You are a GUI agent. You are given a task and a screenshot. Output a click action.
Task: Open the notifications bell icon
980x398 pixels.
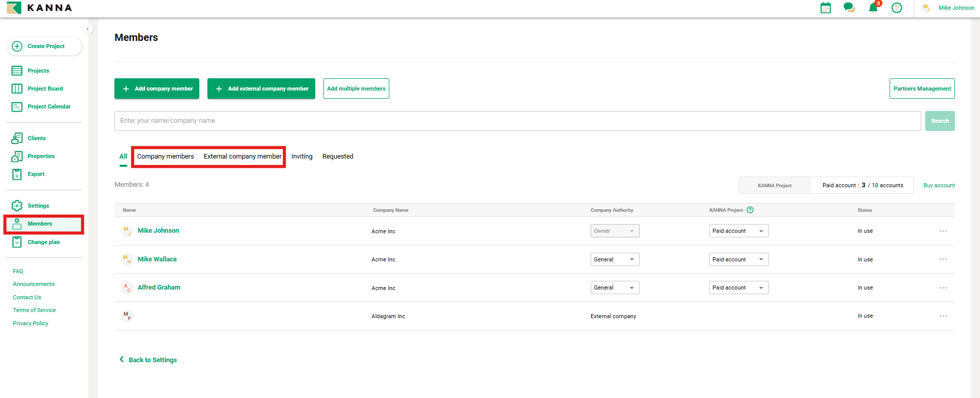pyautogui.click(x=873, y=8)
